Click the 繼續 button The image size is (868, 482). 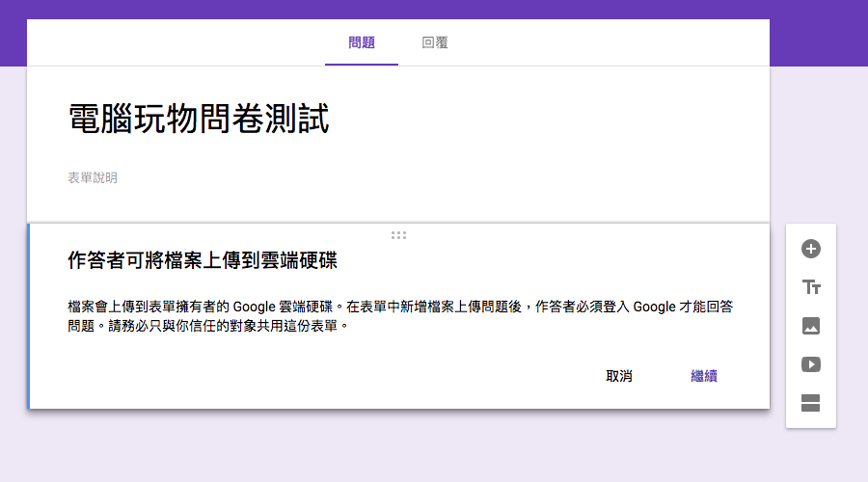click(x=704, y=376)
